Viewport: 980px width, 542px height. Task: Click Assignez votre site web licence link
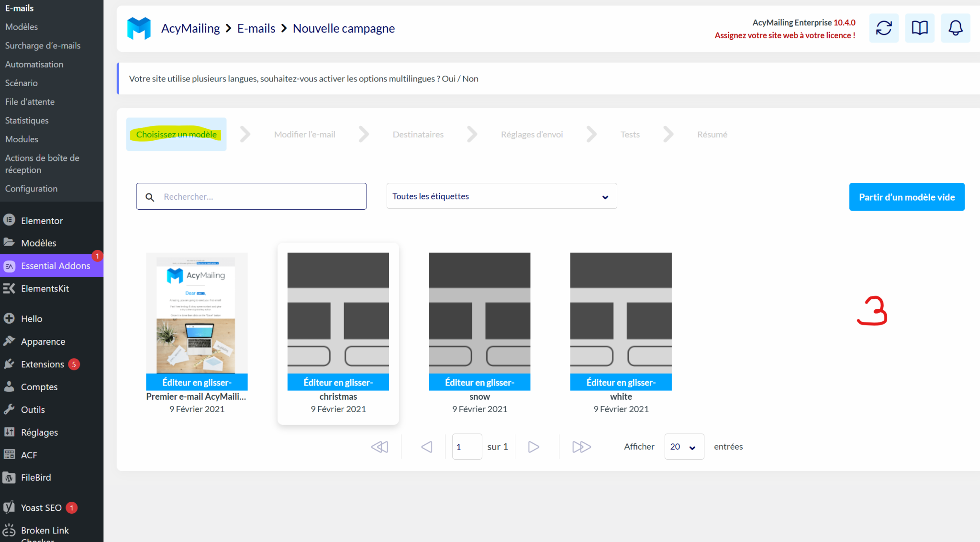[785, 35]
